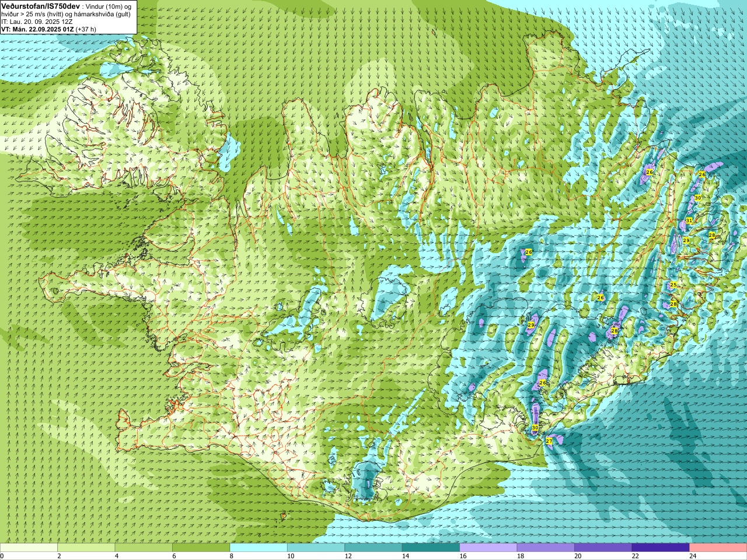
Task: Pick the 22–24 m/s dark indigo legend swatch
Action: 661,548
